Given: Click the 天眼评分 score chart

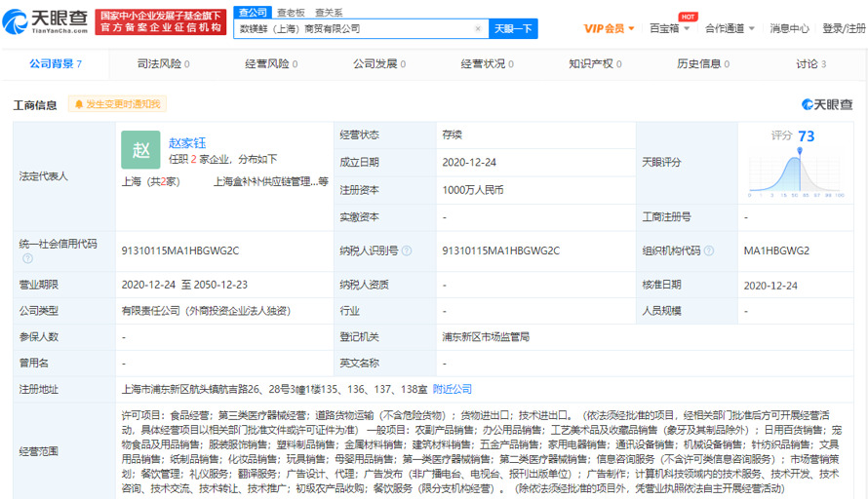Looking at the screenshot, I should tap(797, 173).
